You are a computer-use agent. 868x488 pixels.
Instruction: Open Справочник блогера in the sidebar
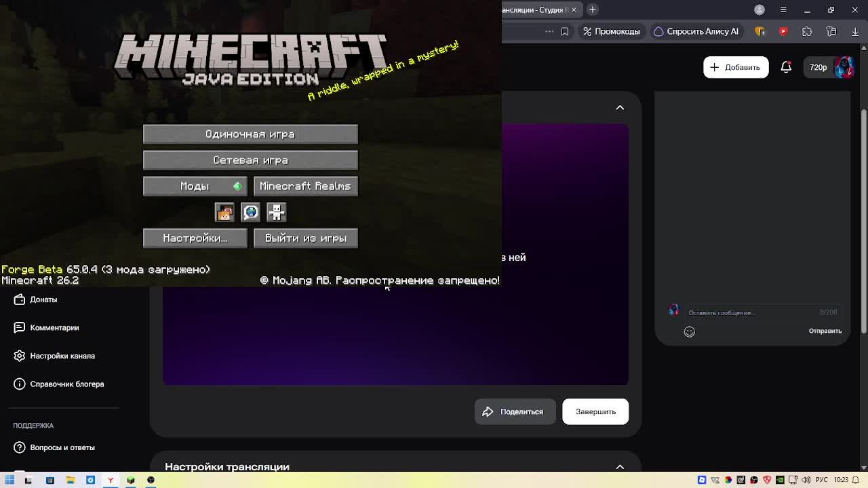[x=66, y=384]
